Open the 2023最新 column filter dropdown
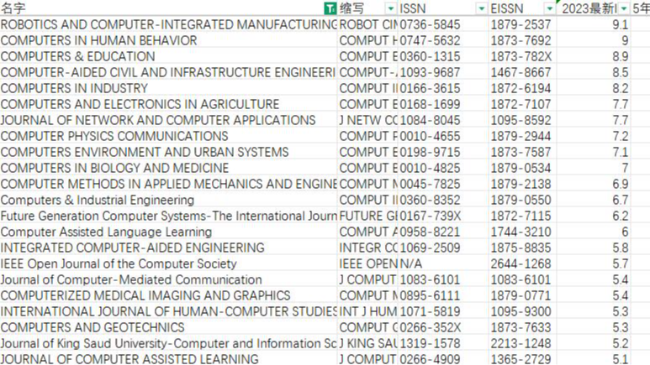This screenshot has height=365, width=650. click(623, 8)
